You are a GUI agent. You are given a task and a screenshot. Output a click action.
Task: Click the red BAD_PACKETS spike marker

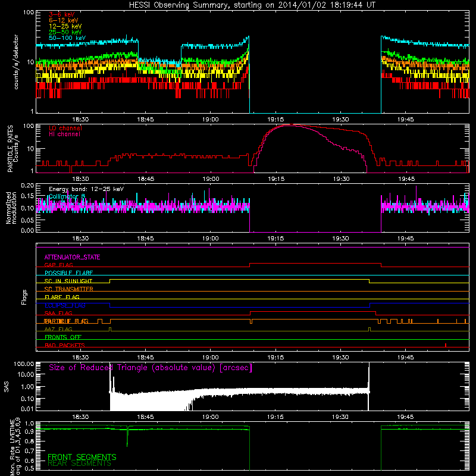coord(445,345)
